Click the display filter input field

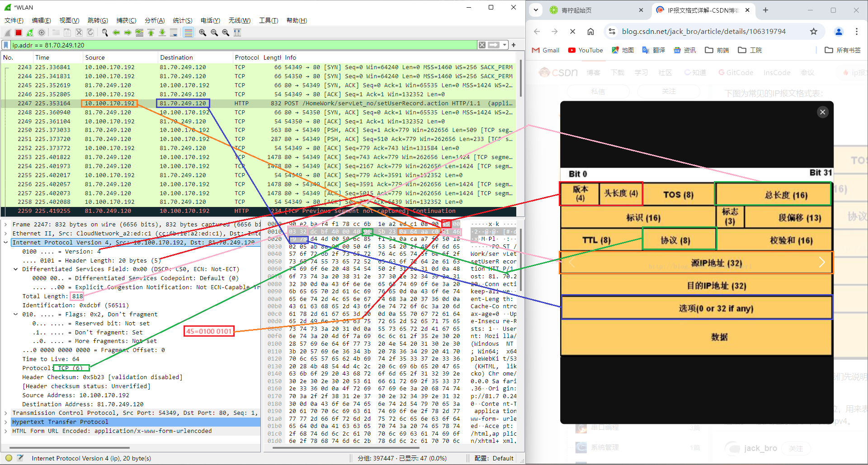243,45
